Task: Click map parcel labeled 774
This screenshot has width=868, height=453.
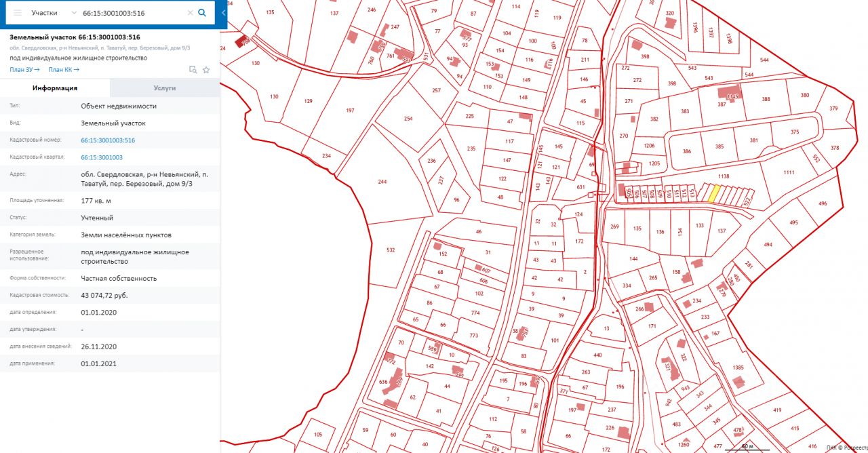Action: click(x=475, y=313)
